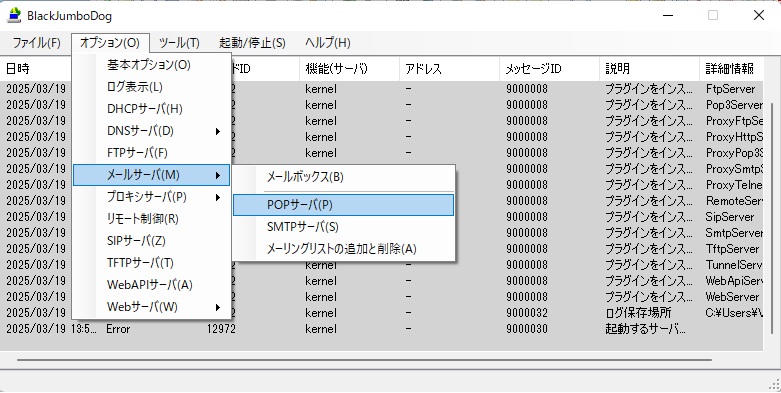The image size is (781, 393).
Task: Open the 起動/停止(S) menu
Action: pos(252,43)
